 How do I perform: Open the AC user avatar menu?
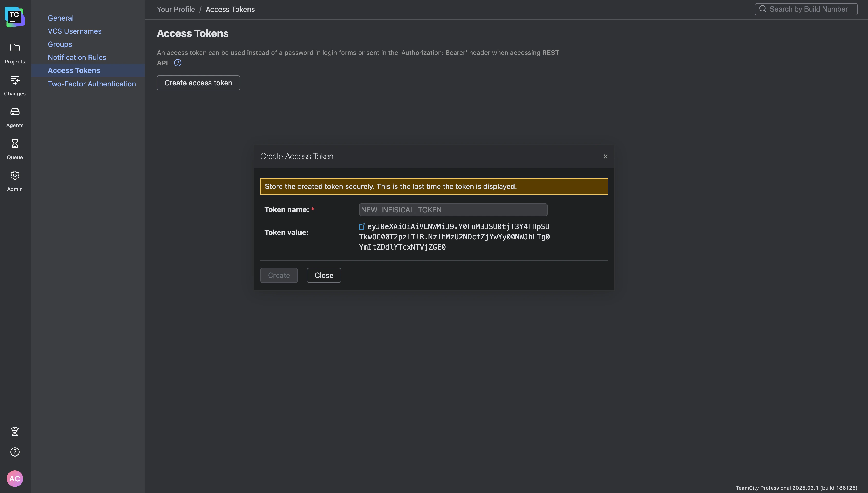coord(15,478)
